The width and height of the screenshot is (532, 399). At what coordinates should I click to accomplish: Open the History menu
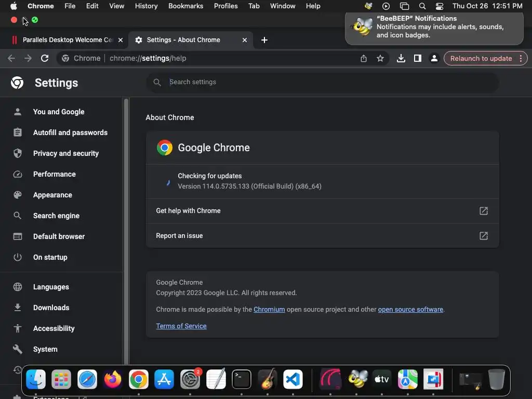pos(146,6)
